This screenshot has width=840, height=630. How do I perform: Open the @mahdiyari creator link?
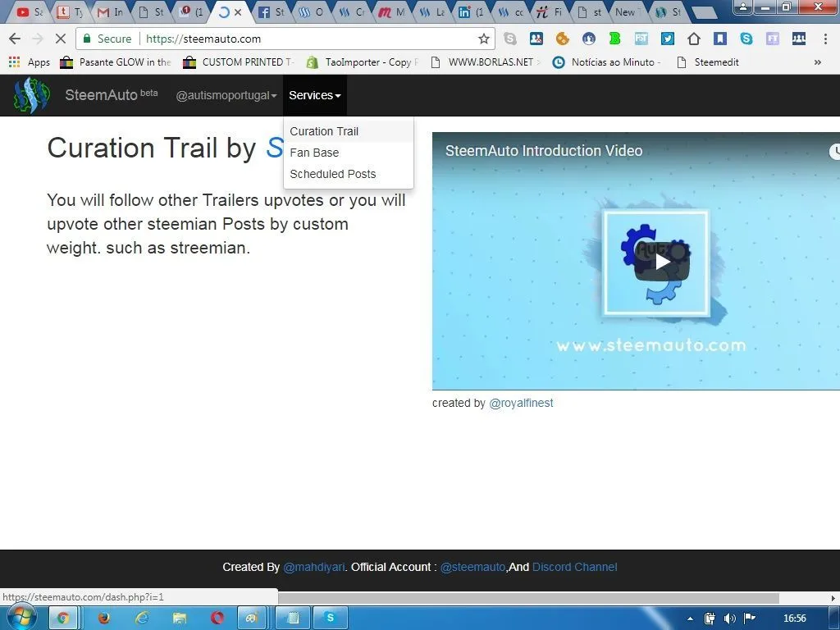(x=314, y=567)
